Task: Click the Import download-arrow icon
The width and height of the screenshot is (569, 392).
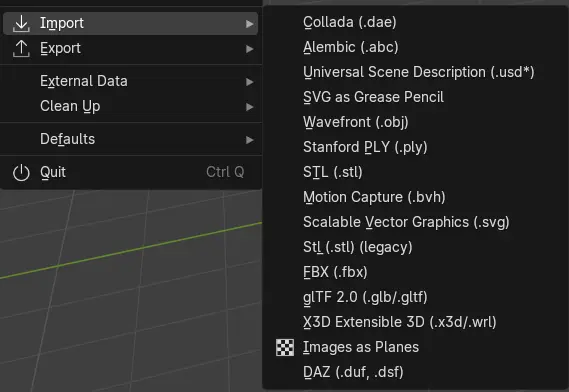Action: 21,24
